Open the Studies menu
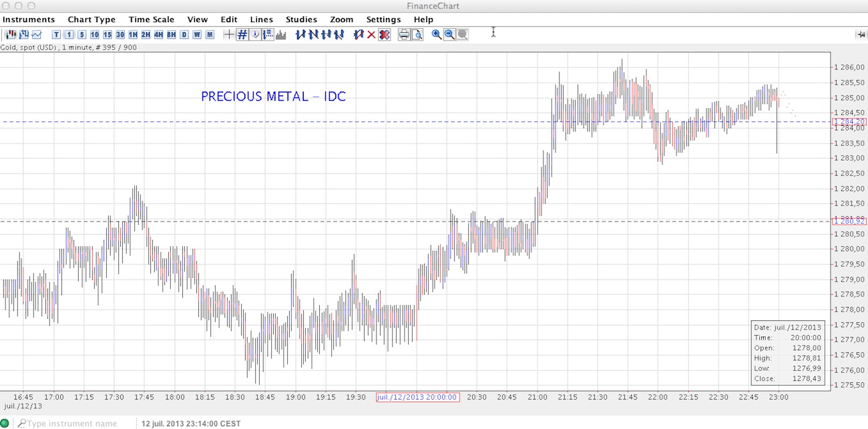This screenshot has width=868, height=429. [x=301, y=19]
